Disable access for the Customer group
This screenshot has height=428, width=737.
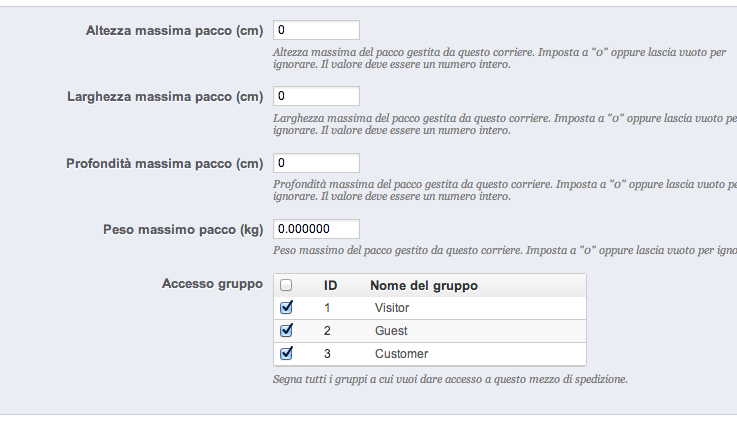[287, 353]
